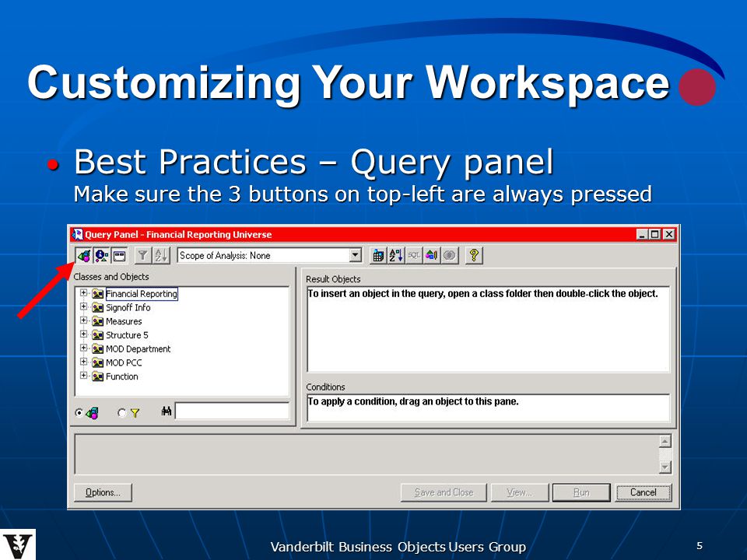Open the Scope of Analysis dropdown arrow

click(x=356, y=255)
